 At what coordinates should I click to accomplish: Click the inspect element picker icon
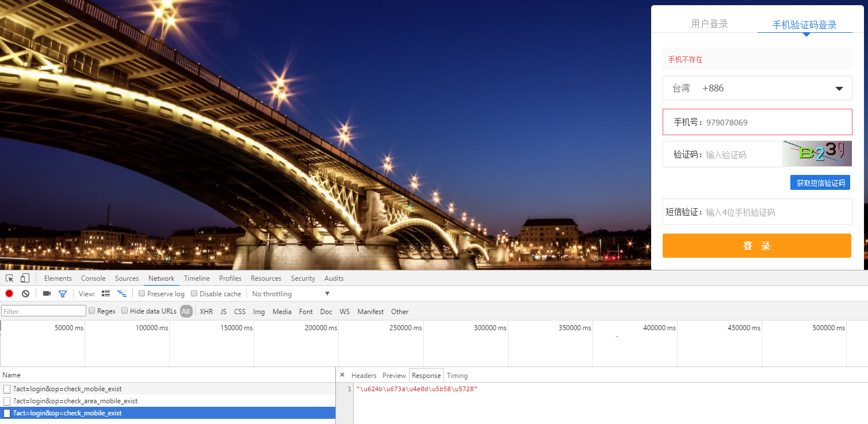pos(10,278)
